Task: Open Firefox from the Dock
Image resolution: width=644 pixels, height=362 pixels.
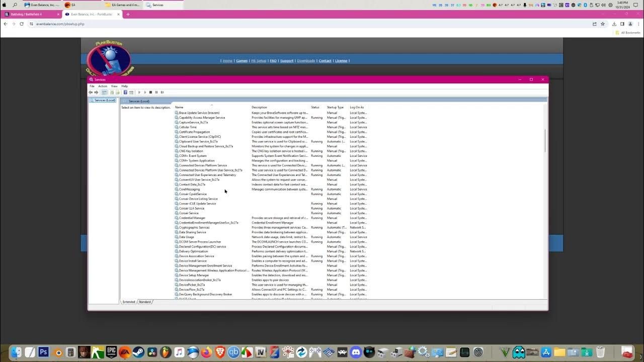Action: click(206, 352)
